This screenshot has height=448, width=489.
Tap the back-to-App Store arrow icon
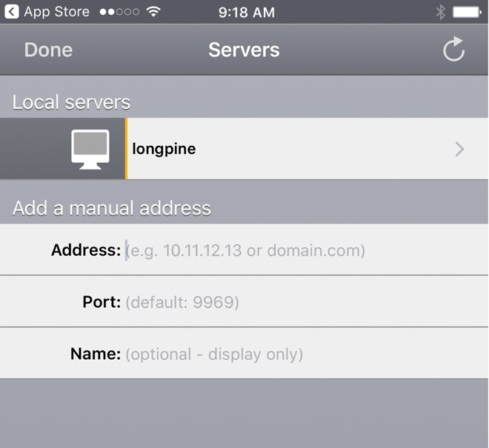[x=12, y=12]
